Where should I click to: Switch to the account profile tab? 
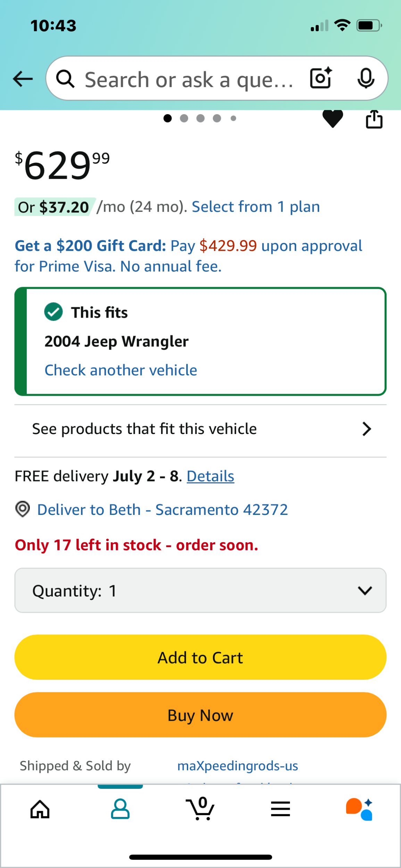pyautogui.click(x=120, y=809)
